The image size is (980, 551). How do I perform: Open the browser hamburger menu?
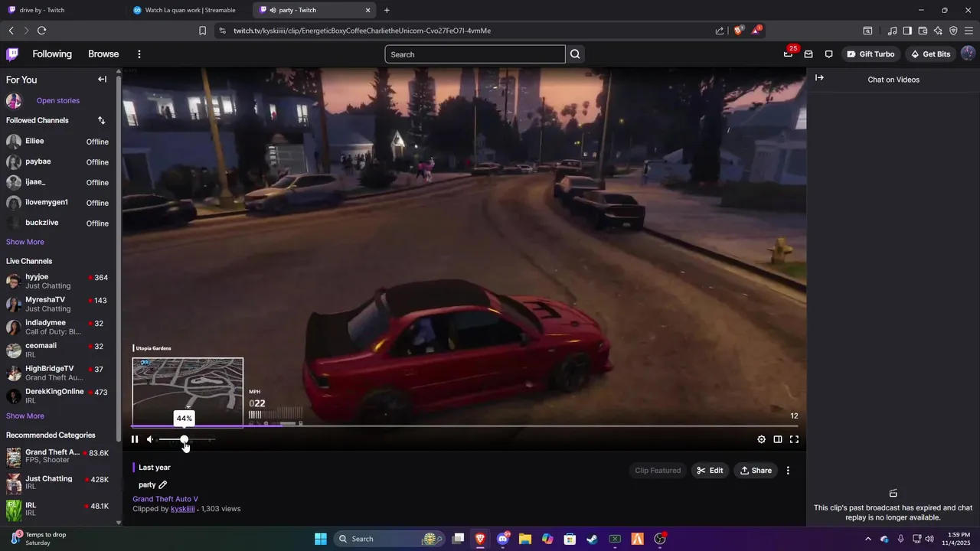pos(969,31)
